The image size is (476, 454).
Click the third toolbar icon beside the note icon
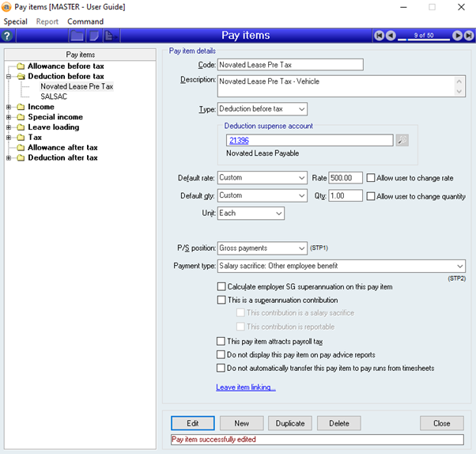[x=111, y=36]
